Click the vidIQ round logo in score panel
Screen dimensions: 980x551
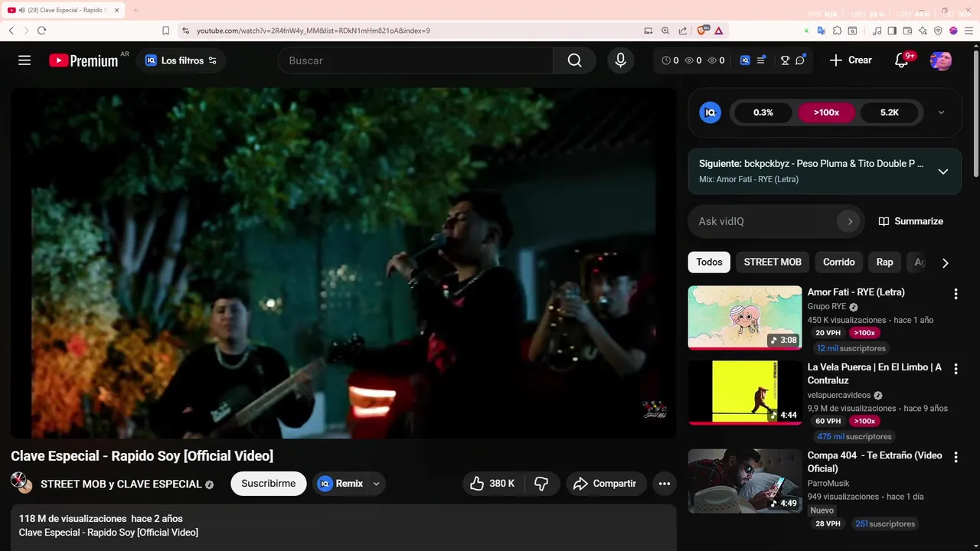710,112
